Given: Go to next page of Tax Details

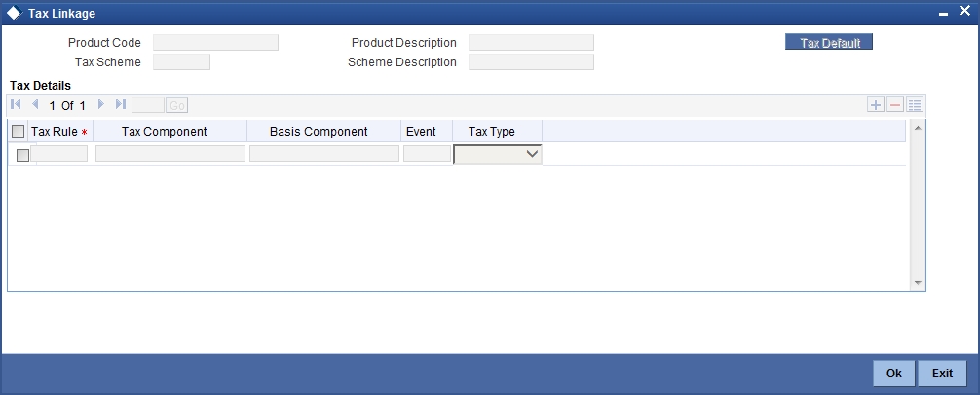Looking at the screenshot, I should tap(101, 104).
